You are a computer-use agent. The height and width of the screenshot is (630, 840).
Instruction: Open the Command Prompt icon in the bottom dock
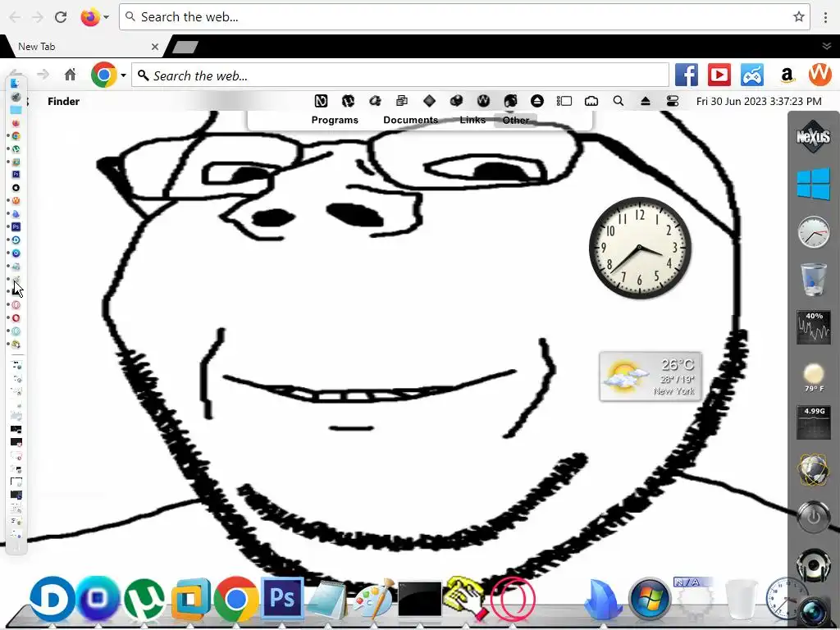coord(419,600)
